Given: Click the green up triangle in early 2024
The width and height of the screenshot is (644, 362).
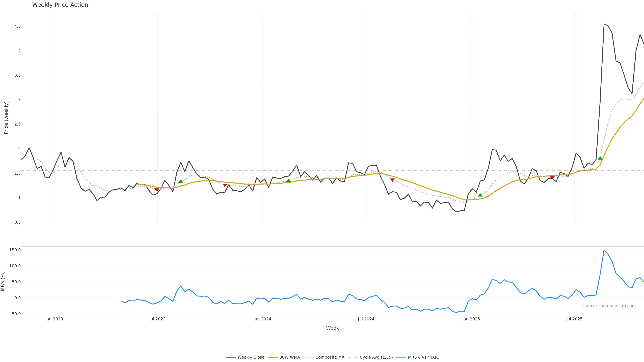Looking at the screenshot, I should [x=288, y=180].
